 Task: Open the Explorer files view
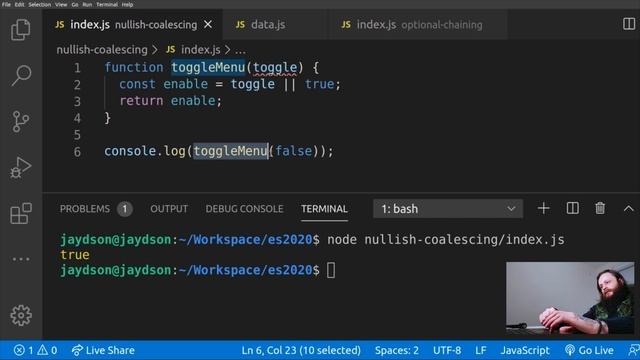[x=21, y=29]
